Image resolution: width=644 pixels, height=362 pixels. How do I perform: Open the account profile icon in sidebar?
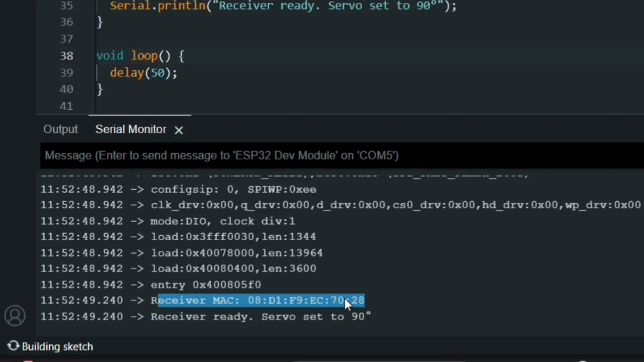(15, 315)
